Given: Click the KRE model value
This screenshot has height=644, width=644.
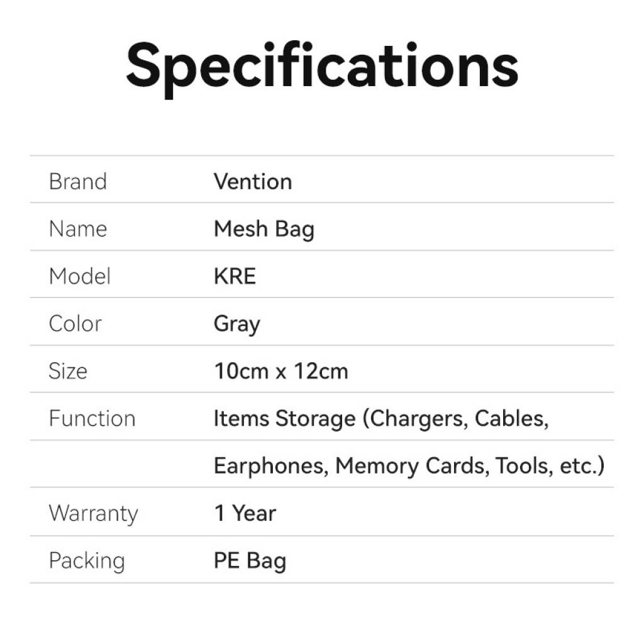Looking at the screenshot, I should (235, 276).
